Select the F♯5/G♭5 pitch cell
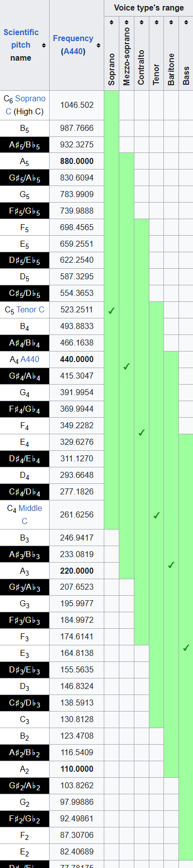The height and width of the screenshot is (868, 193). pos(25,211)
